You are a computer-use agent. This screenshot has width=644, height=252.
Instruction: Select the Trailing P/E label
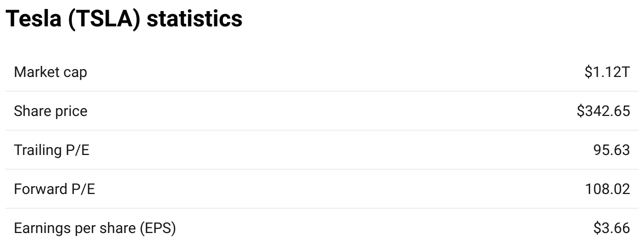coord(52,150)
